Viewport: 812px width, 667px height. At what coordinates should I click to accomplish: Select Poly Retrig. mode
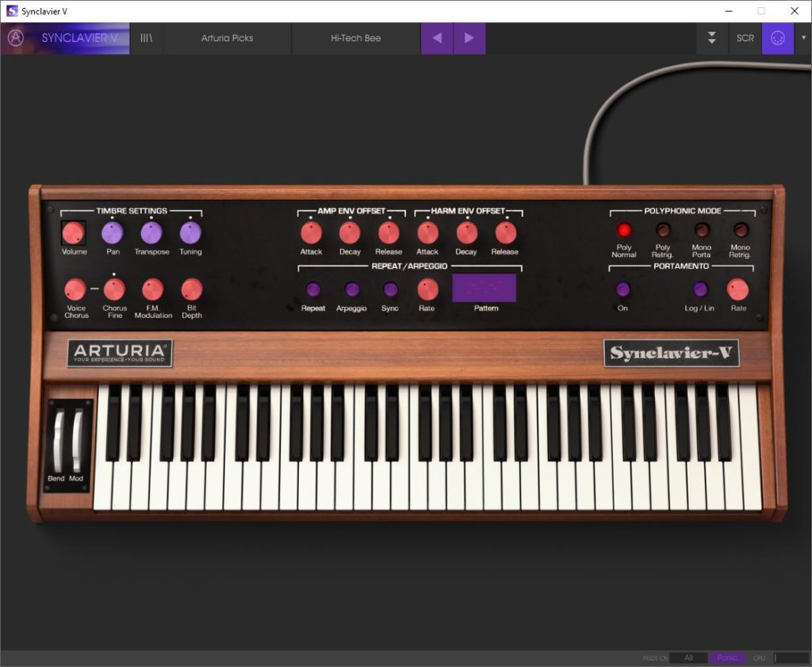click(x=663, y=229)
